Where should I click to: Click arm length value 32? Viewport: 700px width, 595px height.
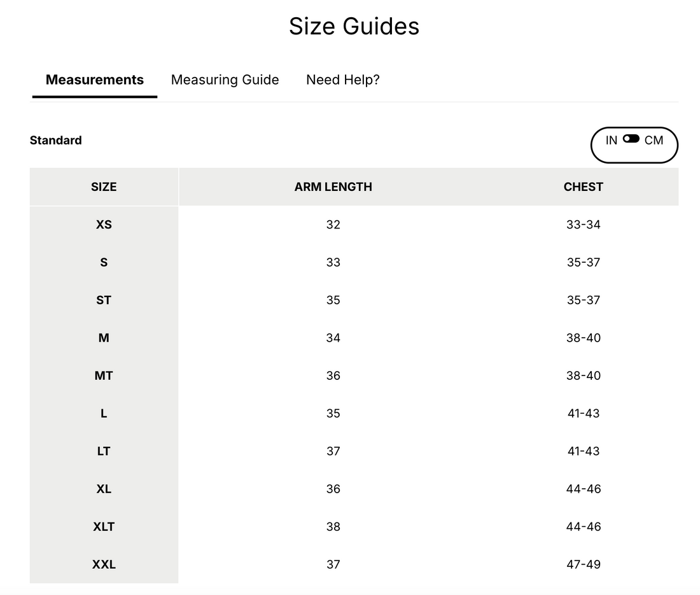point(333,225)
